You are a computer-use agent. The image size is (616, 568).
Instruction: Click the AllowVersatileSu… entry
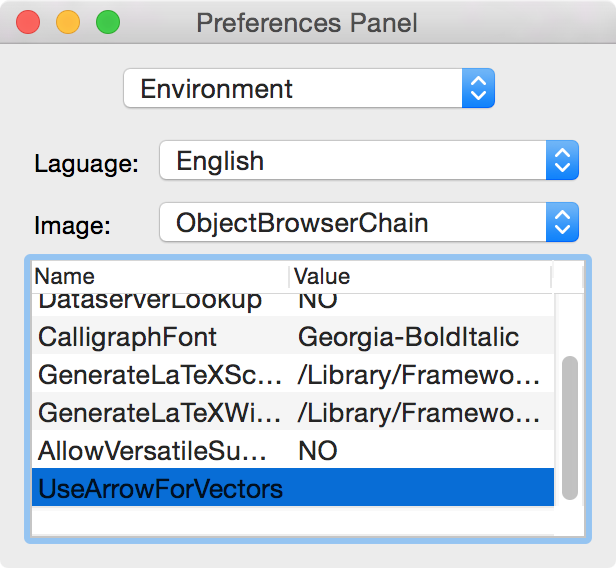coord(152,451)
